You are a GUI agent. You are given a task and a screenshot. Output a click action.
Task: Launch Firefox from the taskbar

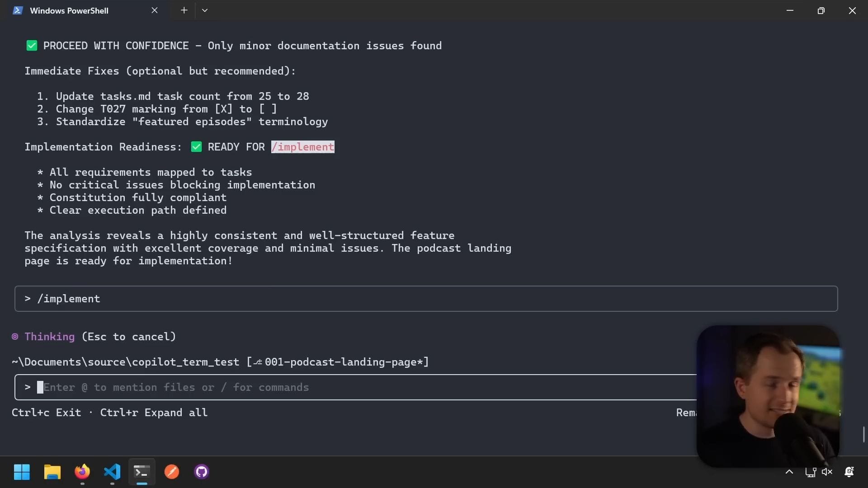click(82, 472)
